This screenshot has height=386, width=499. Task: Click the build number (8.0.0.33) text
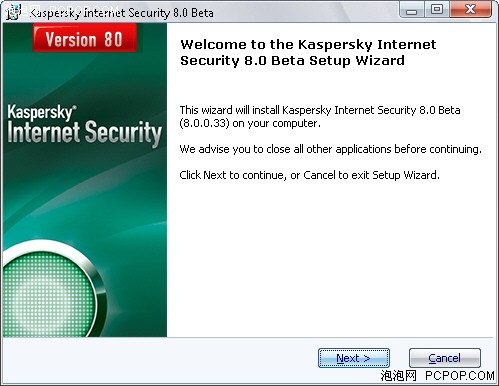coord(204,123)
